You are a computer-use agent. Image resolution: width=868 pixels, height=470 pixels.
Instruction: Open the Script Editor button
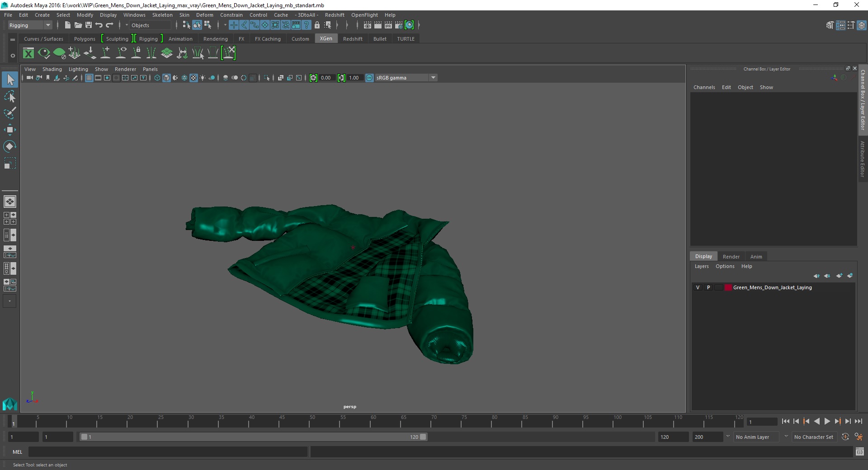(x=860, y=452)
